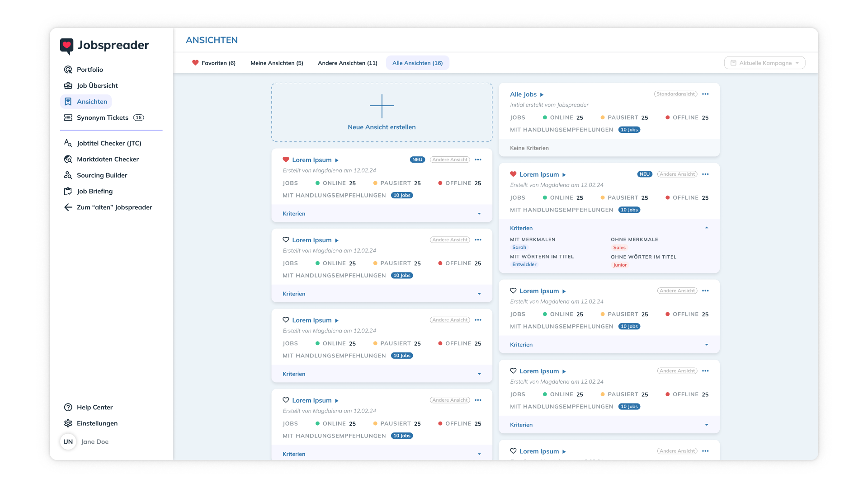Click the Jane Doe user avatar
Screen dimensions: 868x488
pyautogui.click(x=68, y=441)
